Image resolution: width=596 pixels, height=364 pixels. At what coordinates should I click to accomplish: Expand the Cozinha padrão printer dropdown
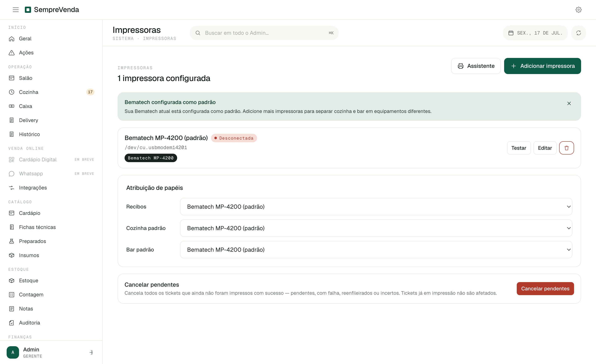click(x=376, y=228)
